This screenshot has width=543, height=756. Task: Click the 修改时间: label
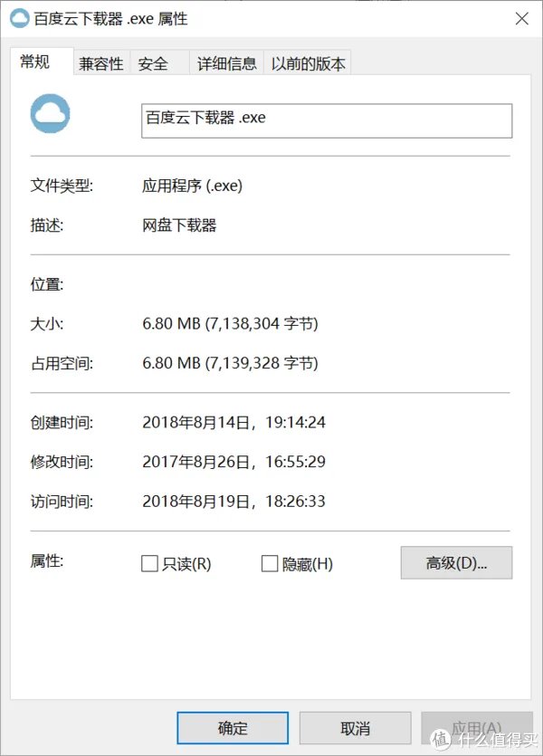pyautogui.click(x=62, y=462)
